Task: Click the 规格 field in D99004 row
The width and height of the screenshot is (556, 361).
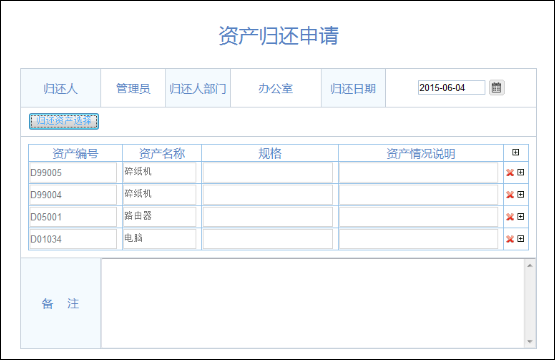Action: [268, 195]
